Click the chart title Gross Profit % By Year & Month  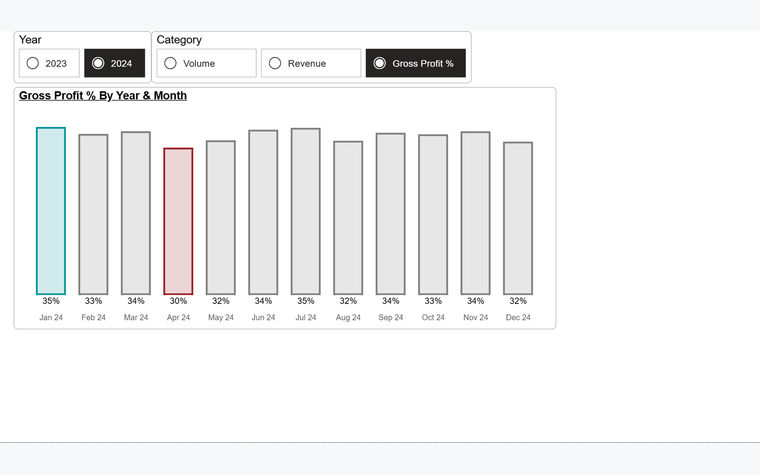point(103,95)
